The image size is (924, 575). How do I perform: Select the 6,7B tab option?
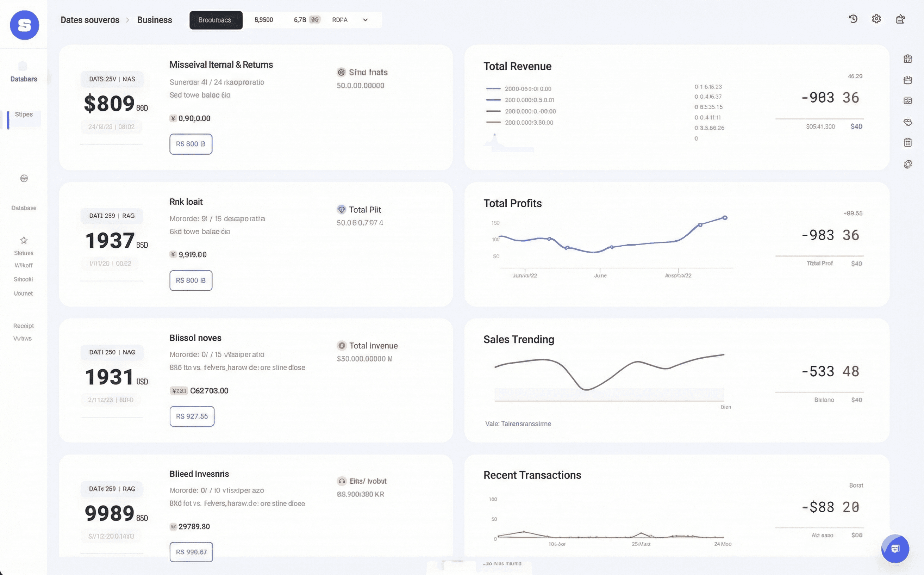300,20
